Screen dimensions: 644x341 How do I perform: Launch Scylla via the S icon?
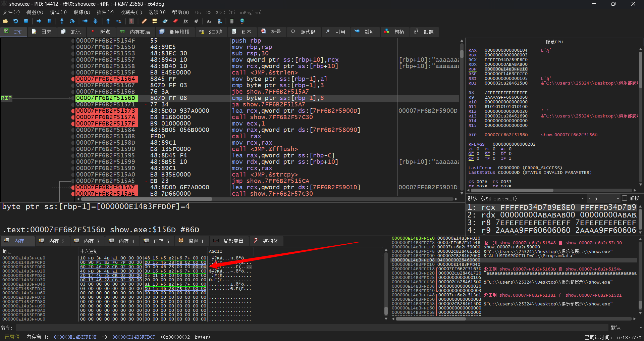[x=131, y=21]
